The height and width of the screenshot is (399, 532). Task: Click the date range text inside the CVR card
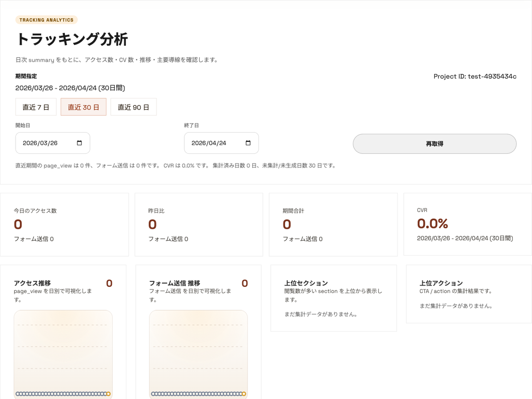point(465,238)
